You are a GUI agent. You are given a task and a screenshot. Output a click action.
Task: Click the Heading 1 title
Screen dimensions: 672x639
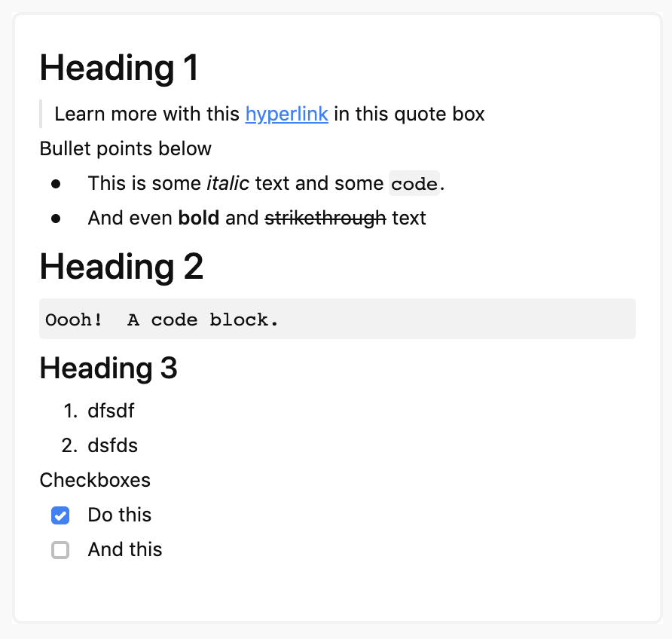pyautogui.click(x=119, y=68)
